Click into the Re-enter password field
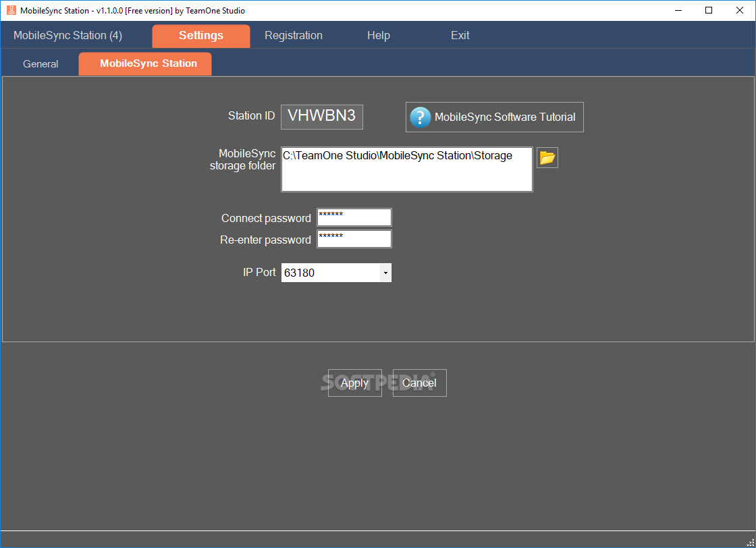756x548 pixels. point(354,239)
